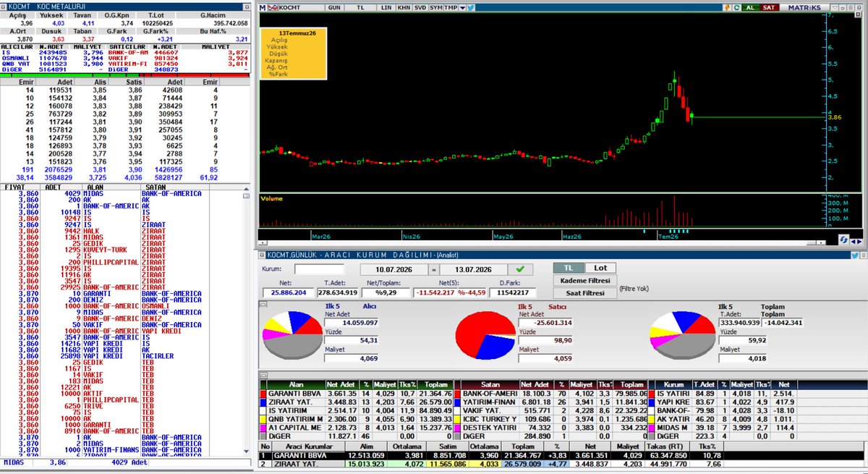Screen dimensions: 868x474
Task: Click the Ilk 5 Satıcı pie chart
Action: coord(485,336)
